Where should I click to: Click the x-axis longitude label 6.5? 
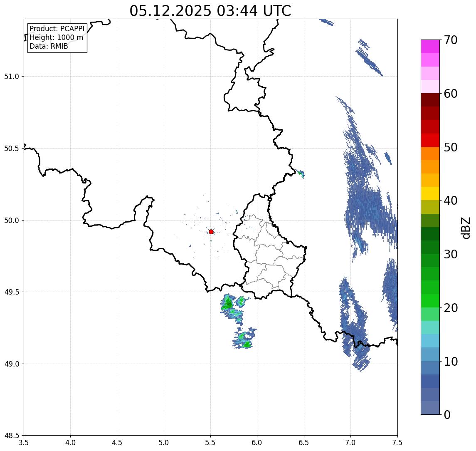(304, 443)
